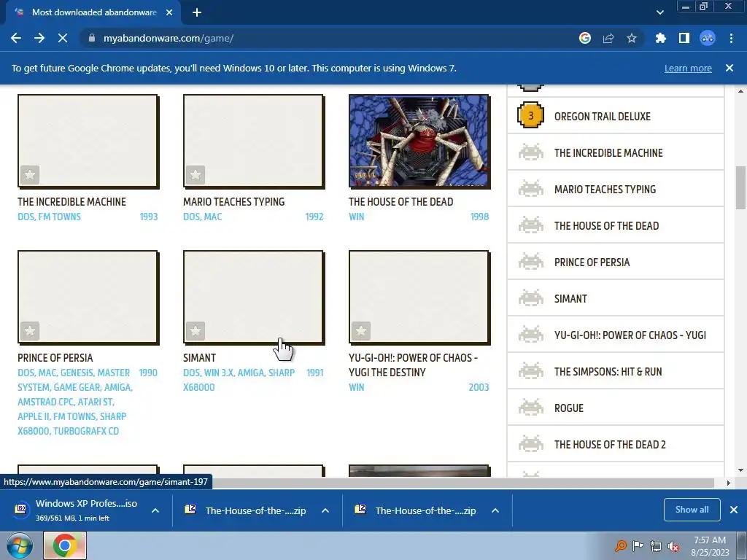This screenshot has height=560, width=747.
Task: Click vertical scrollbar thumb on page
Action: coord(740,187)
